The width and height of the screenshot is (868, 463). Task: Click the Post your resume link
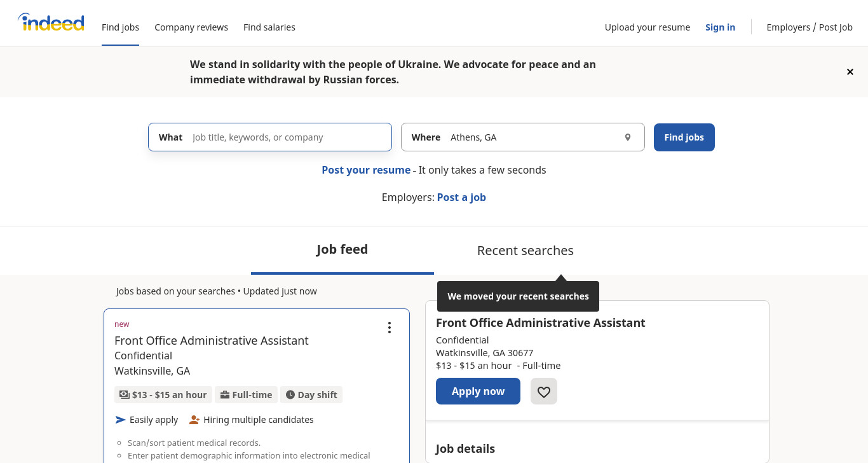[366, 170]
